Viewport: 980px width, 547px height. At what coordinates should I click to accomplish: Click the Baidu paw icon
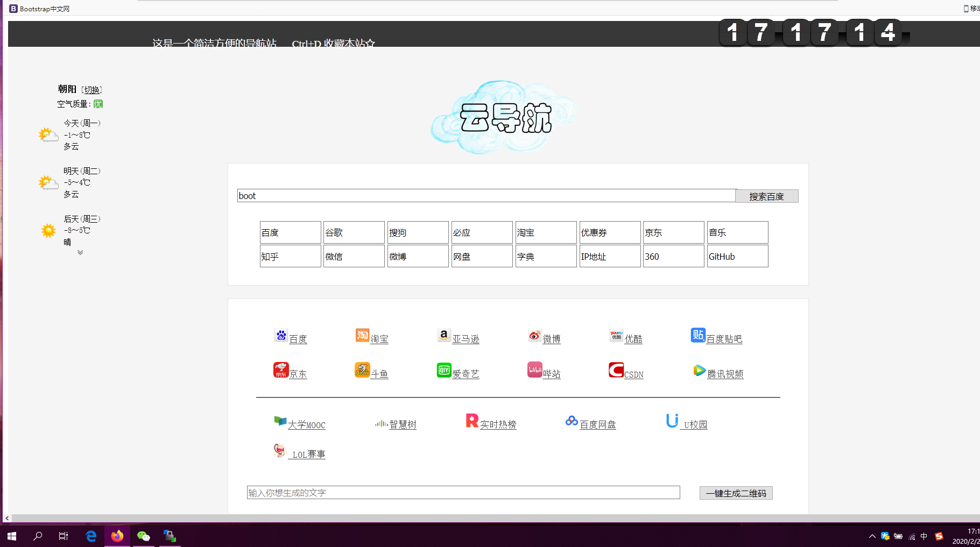tap(281, 335)
